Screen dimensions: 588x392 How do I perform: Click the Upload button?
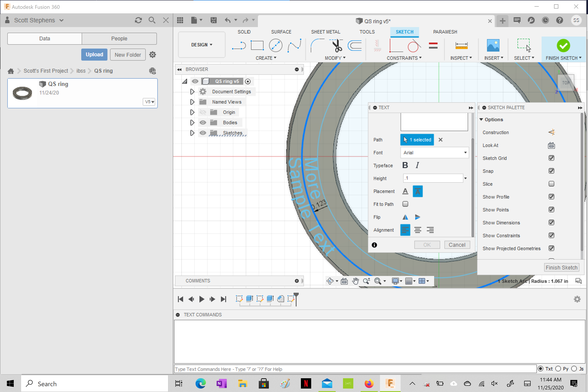point(94,55)
